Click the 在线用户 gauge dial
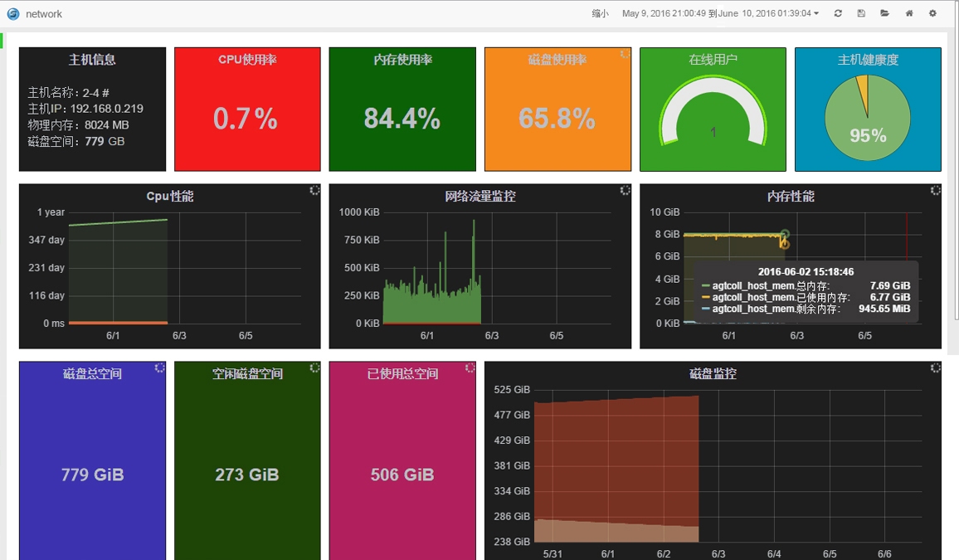Screen dimensions: 959x560 click(x=713, y=112)
